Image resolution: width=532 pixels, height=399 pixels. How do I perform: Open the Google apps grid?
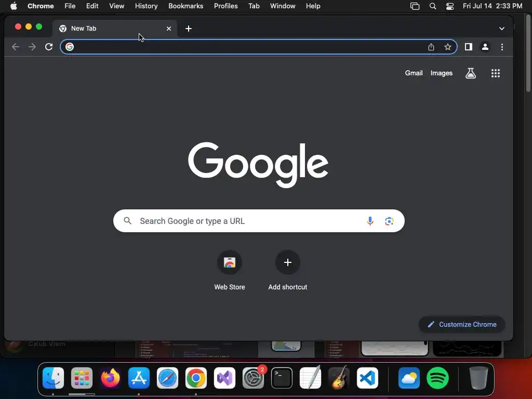496,73
